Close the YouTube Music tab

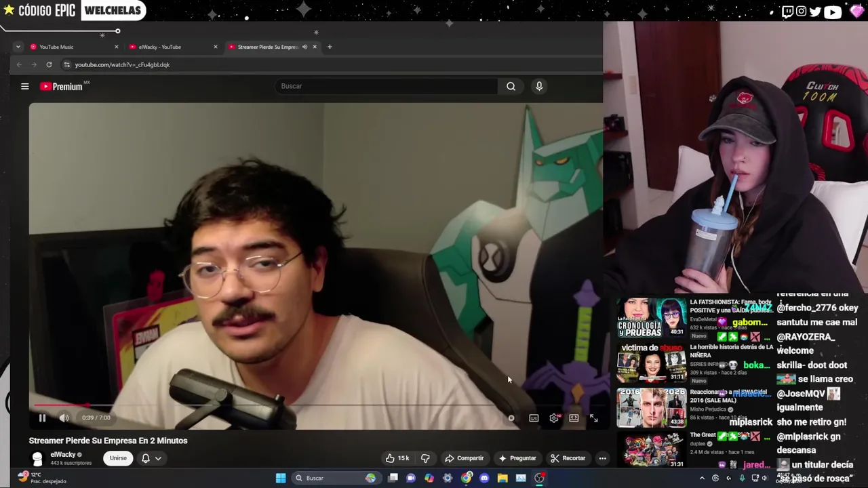117,47
